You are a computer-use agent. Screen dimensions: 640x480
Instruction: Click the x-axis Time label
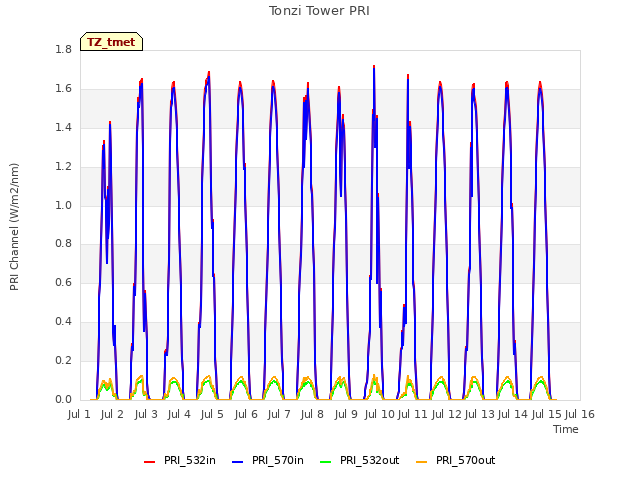[566, 429]
